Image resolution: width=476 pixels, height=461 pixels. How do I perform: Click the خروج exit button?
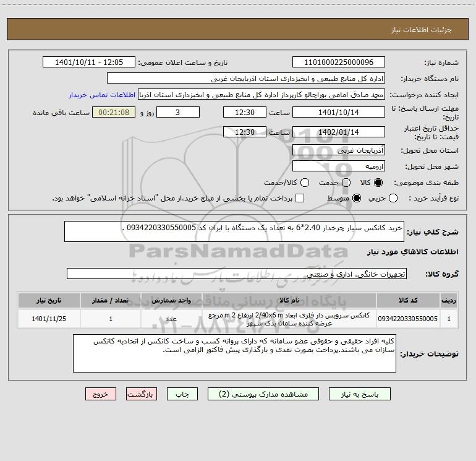click(101, 394)
